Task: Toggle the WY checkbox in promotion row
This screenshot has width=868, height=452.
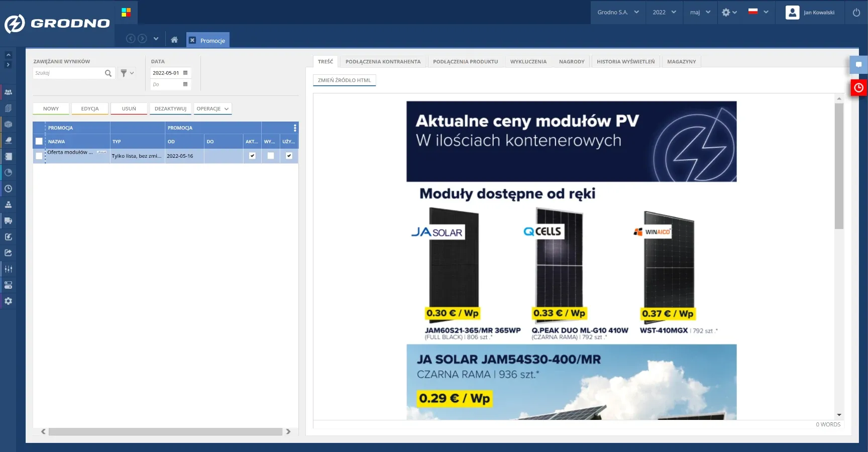Action: 271,156
